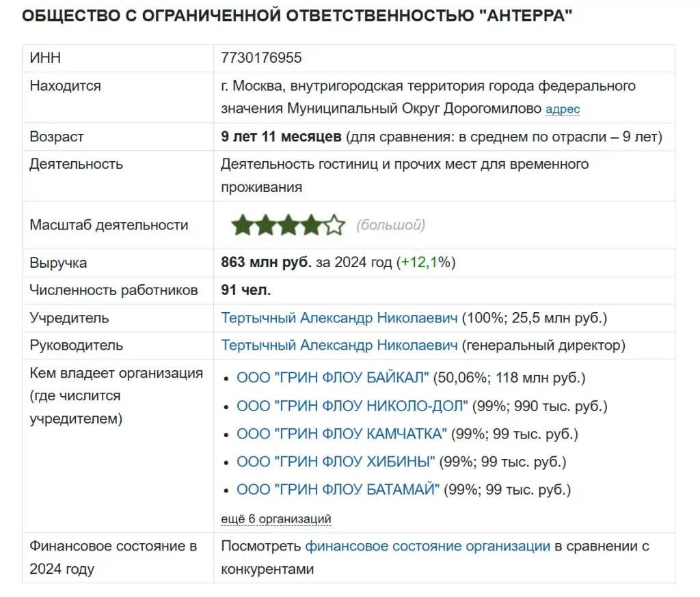
Task: Click '863 млн руб.' revenue value
Action: point(266,262)
